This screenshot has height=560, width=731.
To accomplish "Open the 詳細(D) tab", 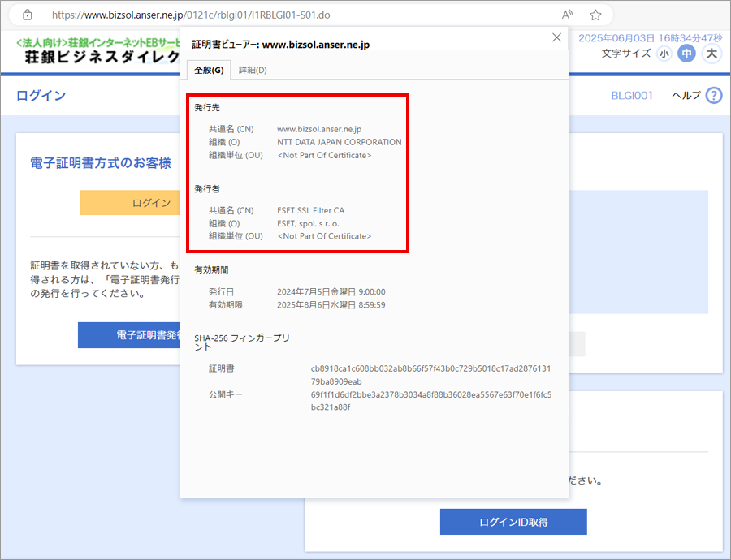I will pos(253,70).
